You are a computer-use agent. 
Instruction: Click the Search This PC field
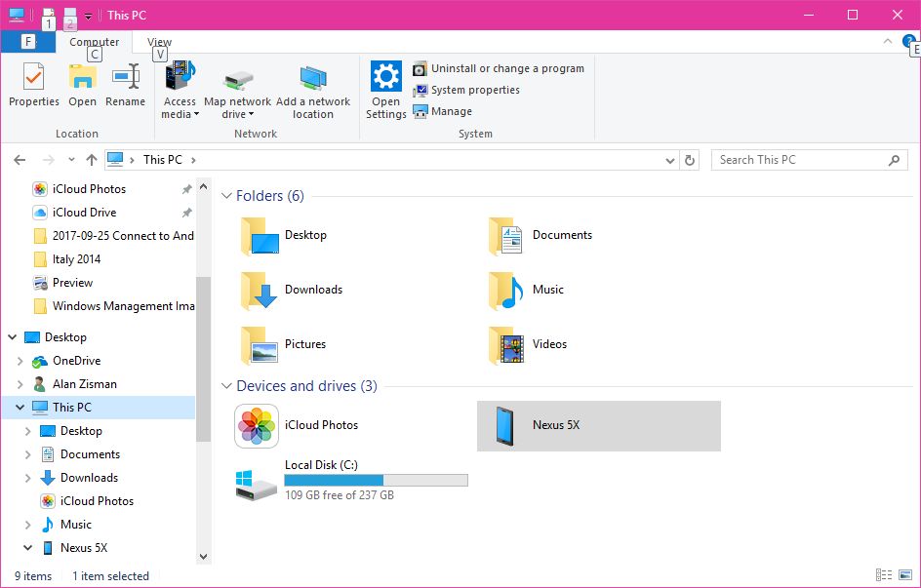click(800, 160)
